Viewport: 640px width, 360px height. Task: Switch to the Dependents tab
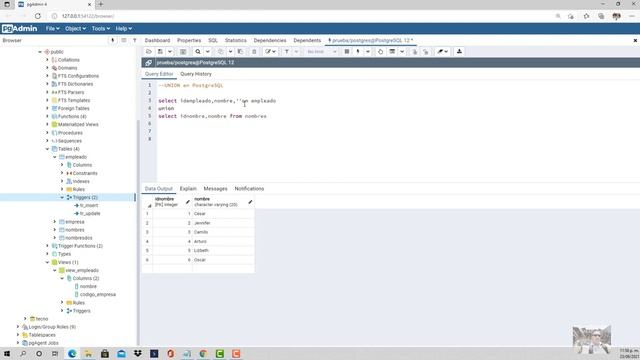point(307,40)
